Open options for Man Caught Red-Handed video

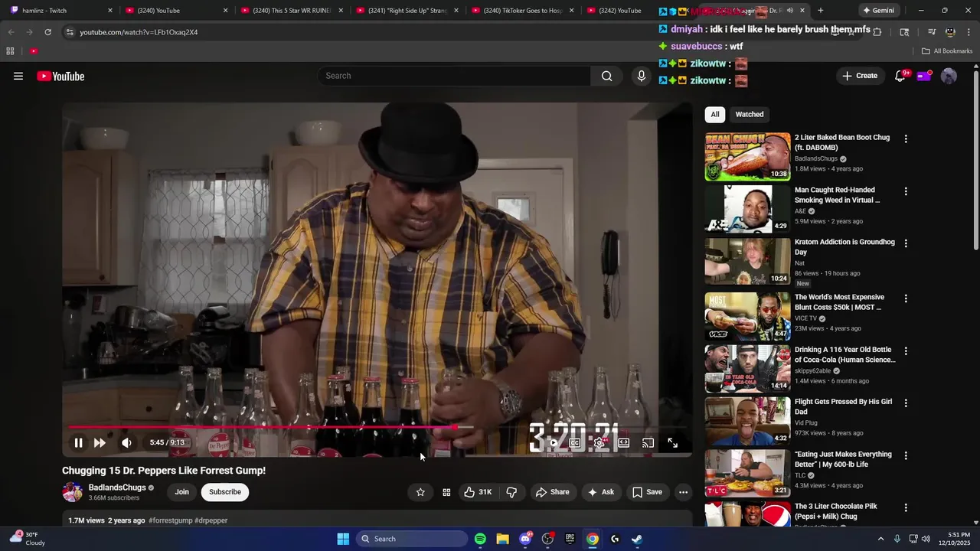(906, 191)
